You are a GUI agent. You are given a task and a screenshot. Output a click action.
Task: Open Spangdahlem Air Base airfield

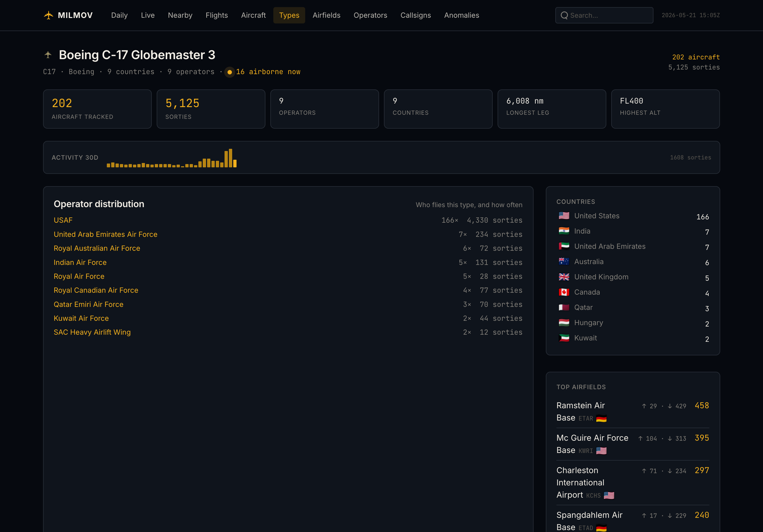pyautogui.click(x=589, y=521)
